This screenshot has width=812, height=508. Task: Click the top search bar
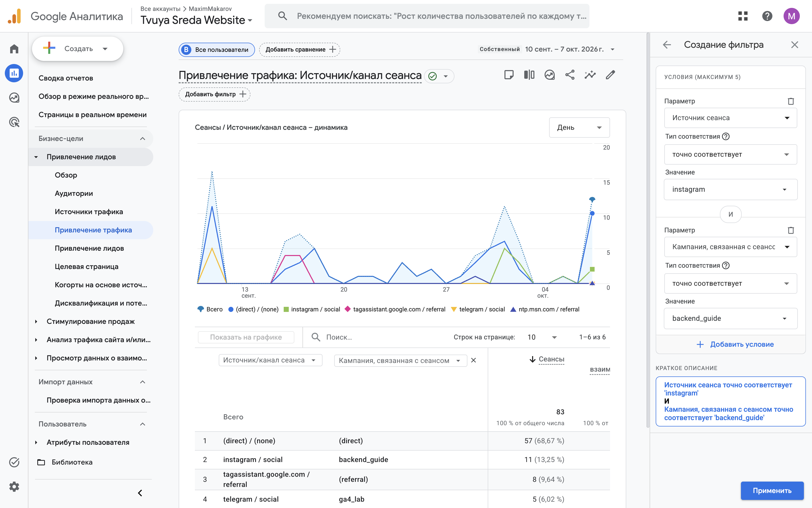tap(427, 16)
